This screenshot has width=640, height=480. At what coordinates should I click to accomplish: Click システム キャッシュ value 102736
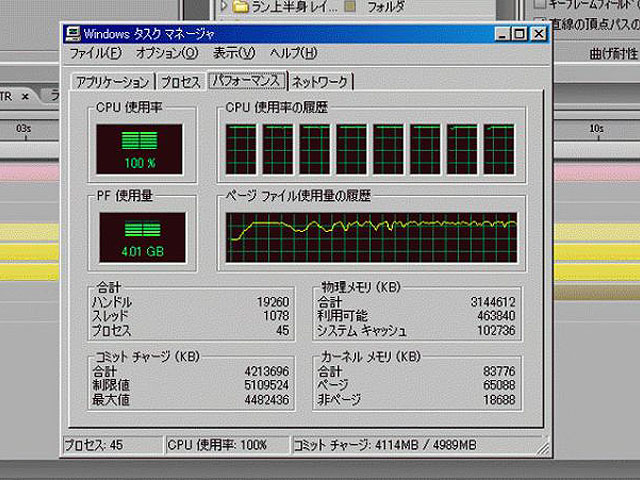[x=496, y=330]
